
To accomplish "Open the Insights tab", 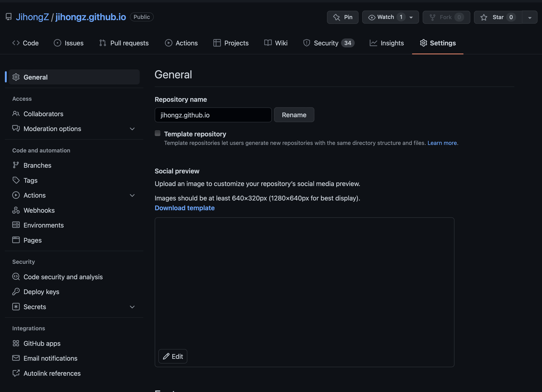I will click(386, 43).
